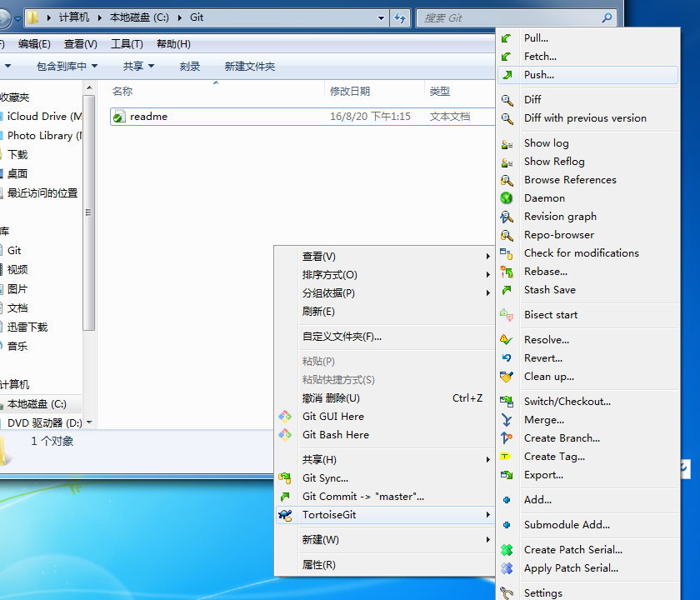Click the Create Branch icon
The width and height of the screenshot is (700, 600).
pyautogui.click(x=507, y=438)
